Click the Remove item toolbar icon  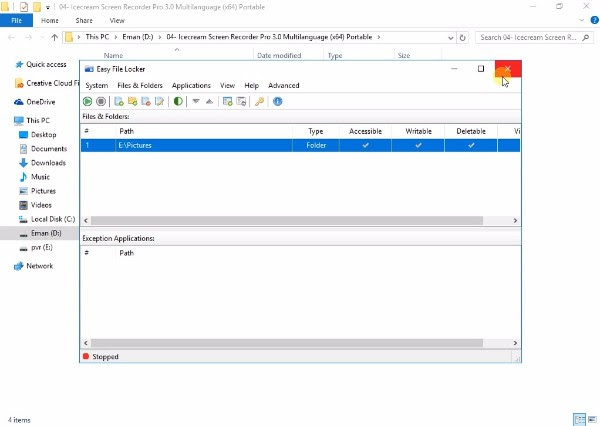pyautogui.click(x=146, y=101)
